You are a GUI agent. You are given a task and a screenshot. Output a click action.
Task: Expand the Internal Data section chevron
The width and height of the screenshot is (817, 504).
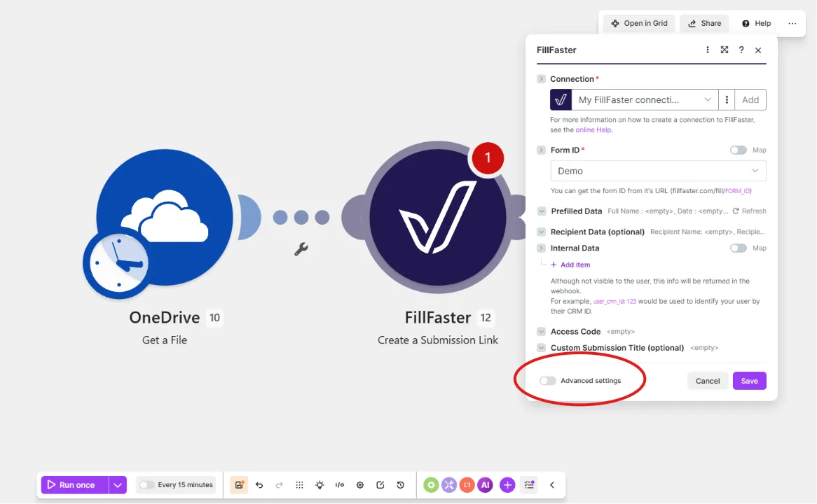pyautogui.click(x=541, y=248)
